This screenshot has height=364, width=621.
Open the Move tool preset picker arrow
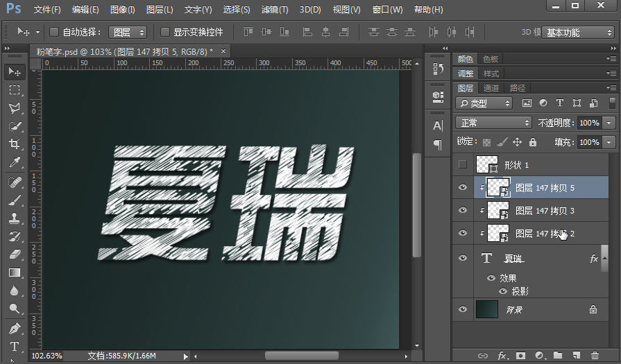click(x=37, y=32)
